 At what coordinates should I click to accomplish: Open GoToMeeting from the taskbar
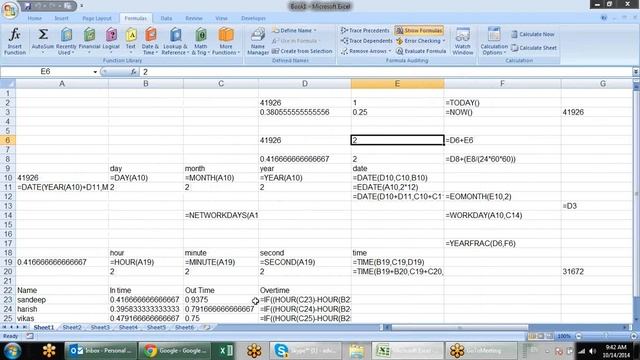480,351
